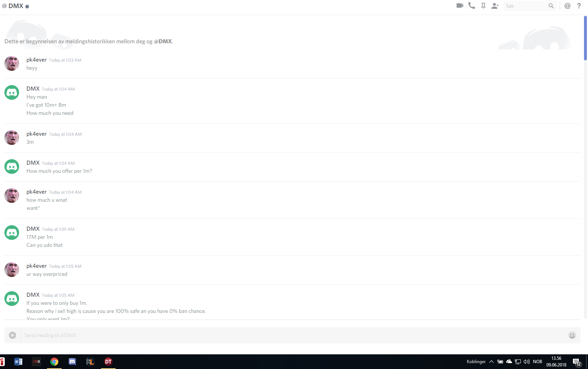The image size is (588, 369).
Task: Open Discord help via question mark
Action: pos(579,6)
